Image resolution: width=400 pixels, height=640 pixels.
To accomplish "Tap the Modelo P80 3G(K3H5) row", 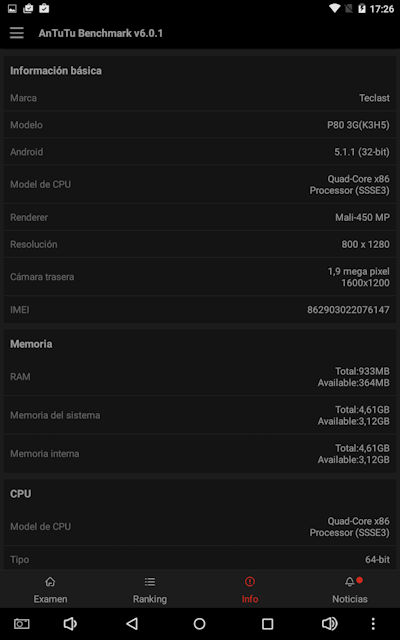I will coord(200,125).
